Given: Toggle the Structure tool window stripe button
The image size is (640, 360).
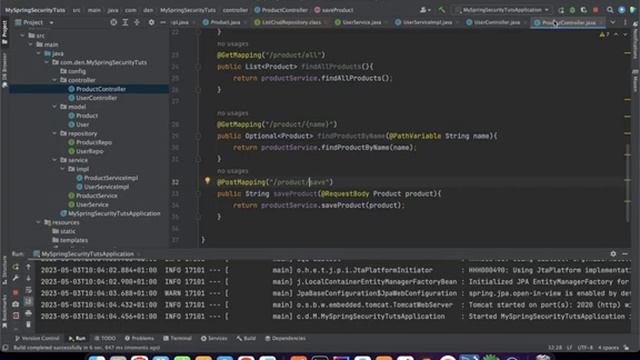Looking at the screenshot, I should click(x=4, y=270).
